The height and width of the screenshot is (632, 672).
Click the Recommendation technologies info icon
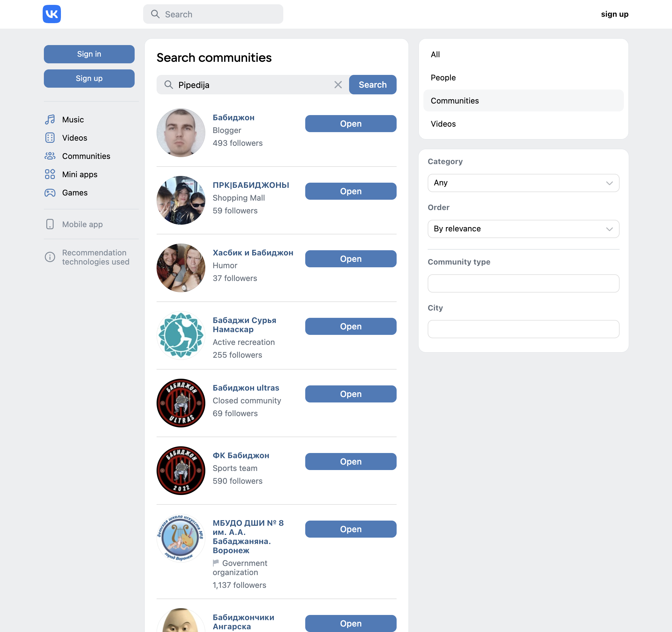point(50,257)
